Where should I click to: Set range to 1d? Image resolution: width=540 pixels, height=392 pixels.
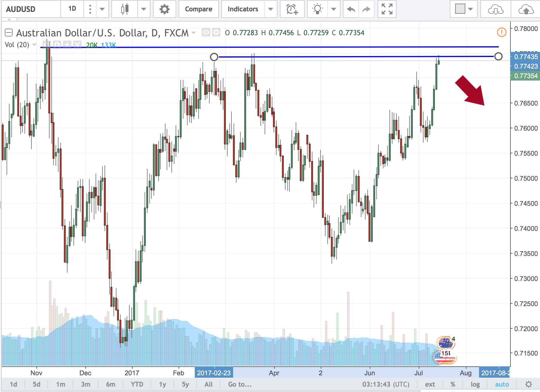pos(13,384)
